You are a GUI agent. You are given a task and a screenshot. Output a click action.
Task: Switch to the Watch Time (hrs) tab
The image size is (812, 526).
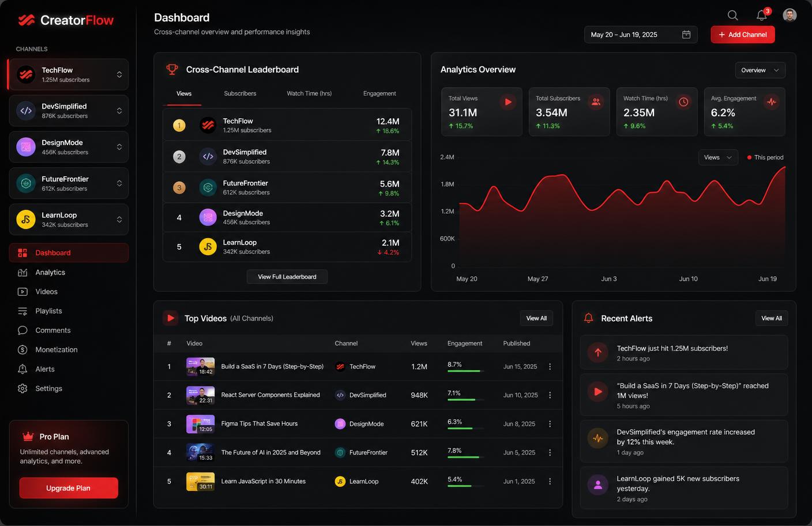(x=309, y=93)
